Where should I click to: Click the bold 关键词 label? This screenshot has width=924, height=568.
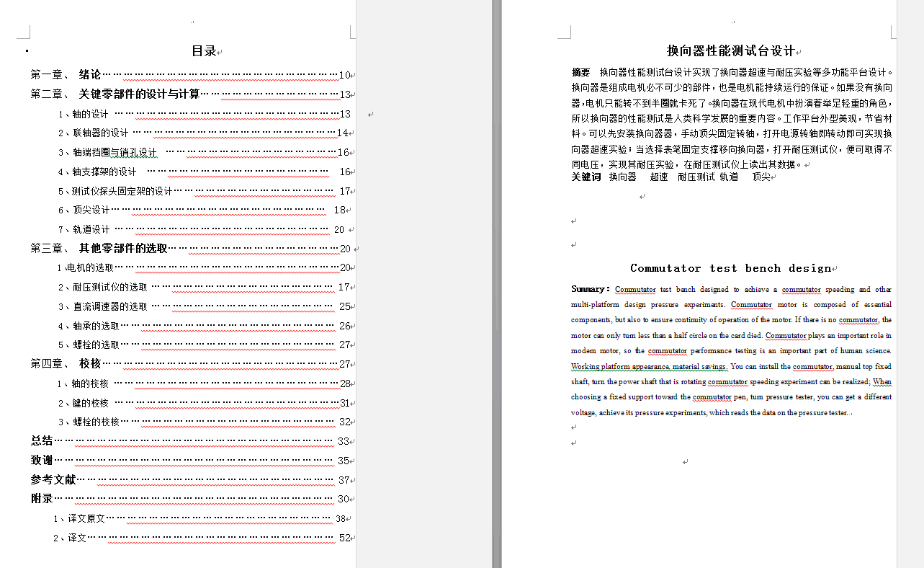(x=586, y=177)
